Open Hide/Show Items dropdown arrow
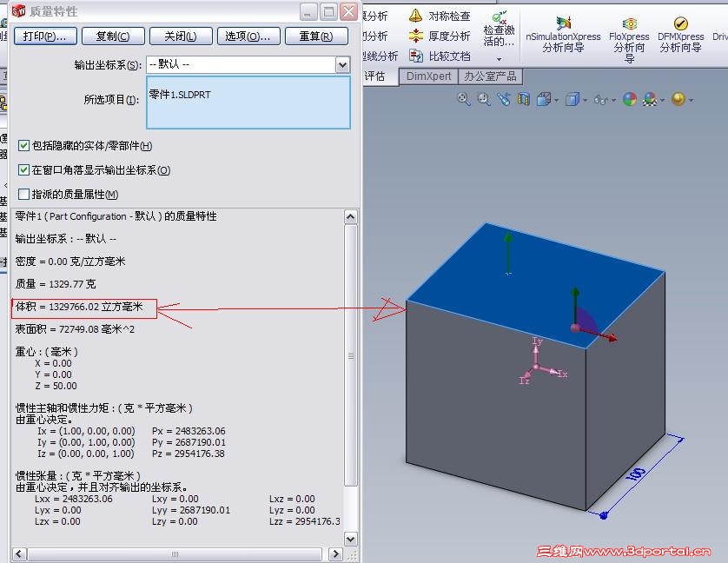 click(x=613, y=100)
